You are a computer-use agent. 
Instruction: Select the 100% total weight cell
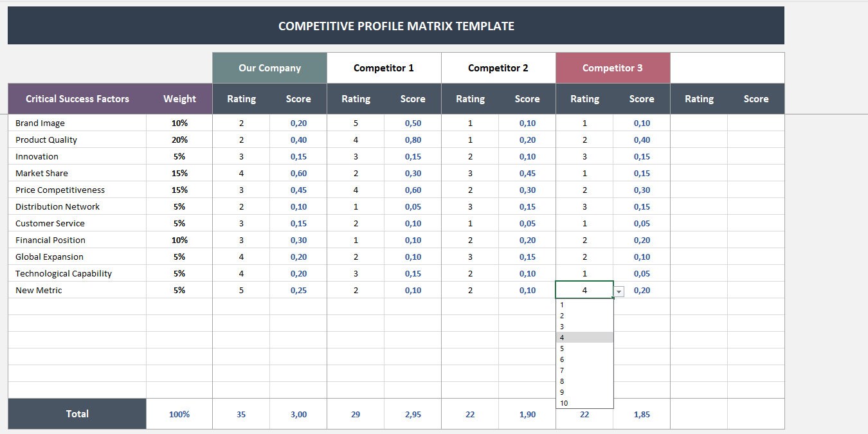(x=179, y=413)
